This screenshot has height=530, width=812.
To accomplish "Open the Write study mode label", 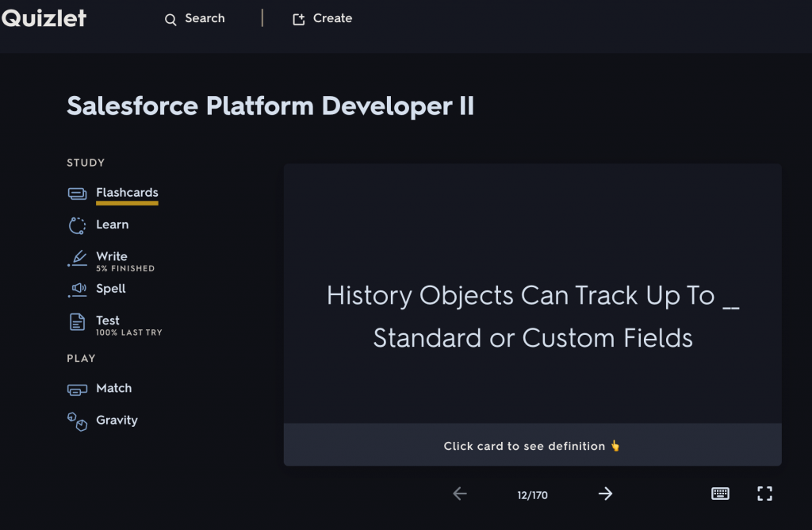I will (x=111, y=256).
